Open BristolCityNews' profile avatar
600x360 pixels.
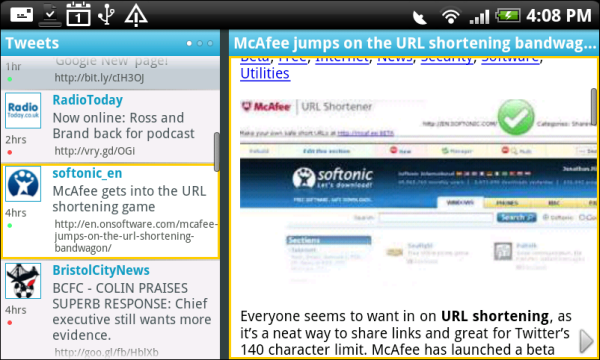tap(23, 281)
